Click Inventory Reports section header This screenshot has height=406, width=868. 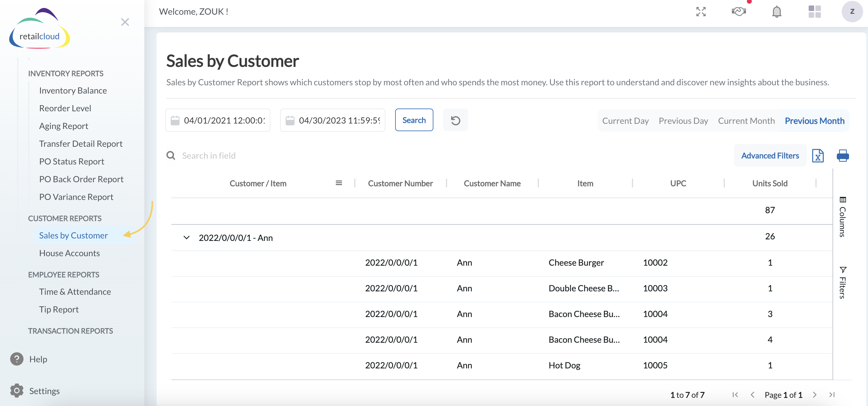tap(65, 73)
